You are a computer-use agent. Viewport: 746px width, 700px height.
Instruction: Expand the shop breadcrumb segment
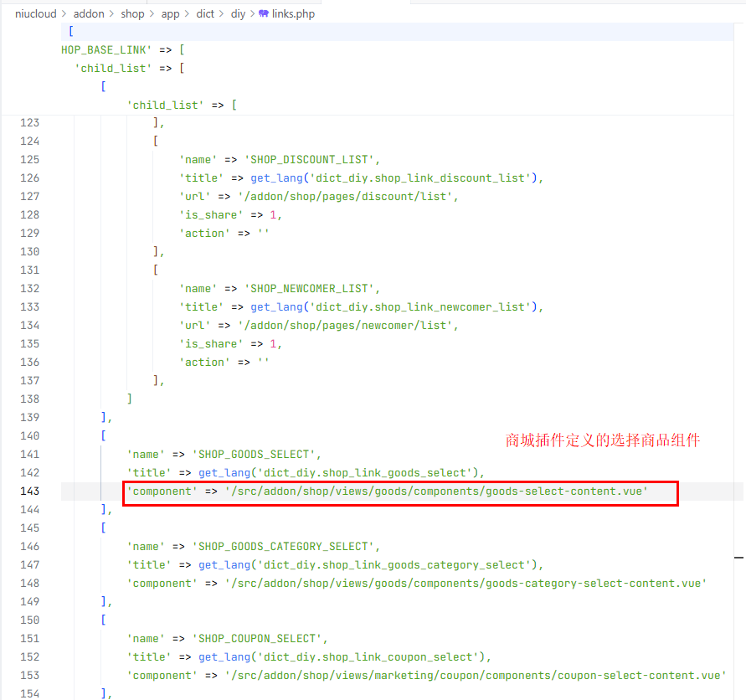click(x=132, y=14)
